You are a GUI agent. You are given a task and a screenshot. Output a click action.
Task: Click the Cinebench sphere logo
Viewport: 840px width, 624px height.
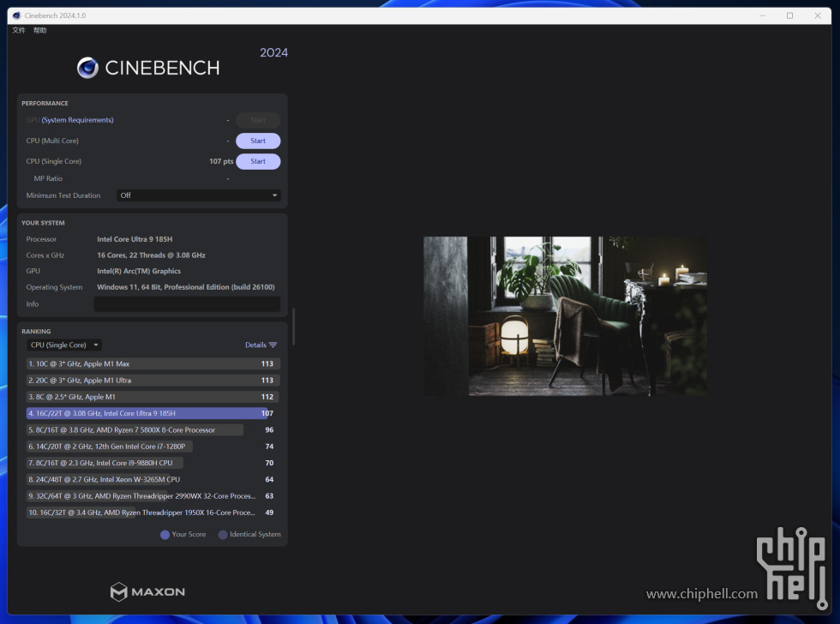pos(87,68)
